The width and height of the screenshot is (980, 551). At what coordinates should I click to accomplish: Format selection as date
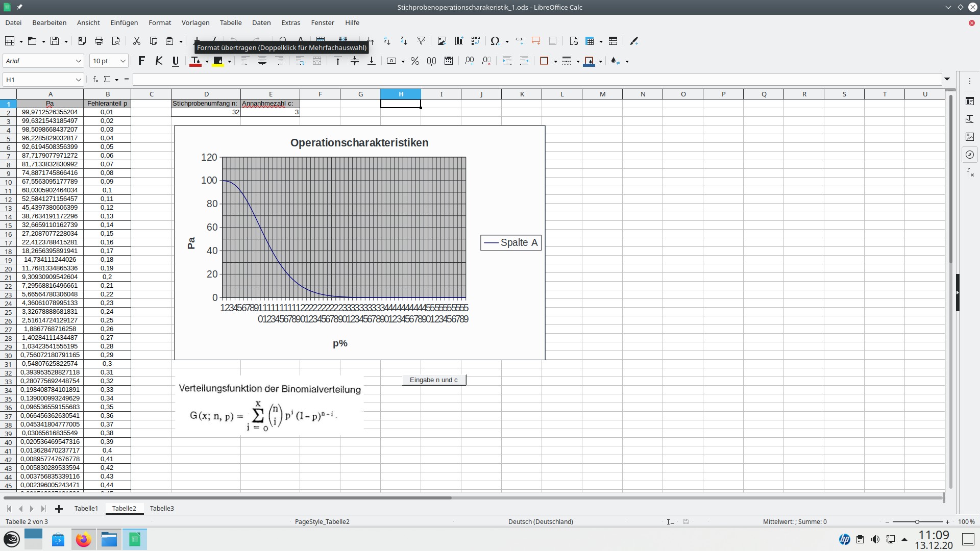[449, 61]
